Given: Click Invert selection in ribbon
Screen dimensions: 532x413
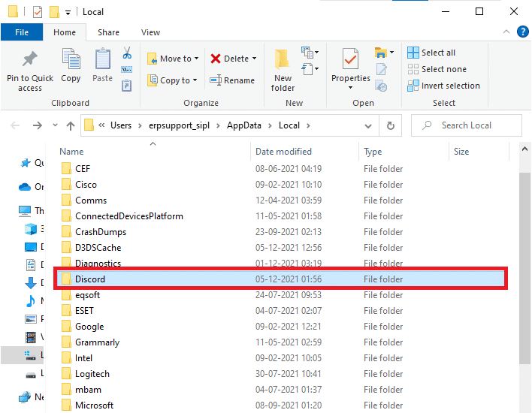Looking at the screenshot, I should coord(444,86).
